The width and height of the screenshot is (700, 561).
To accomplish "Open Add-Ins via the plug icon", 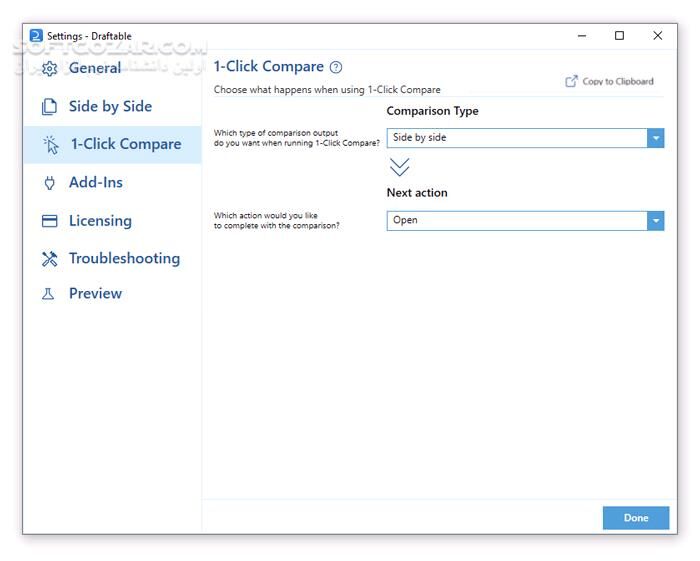I will point(49,183).
